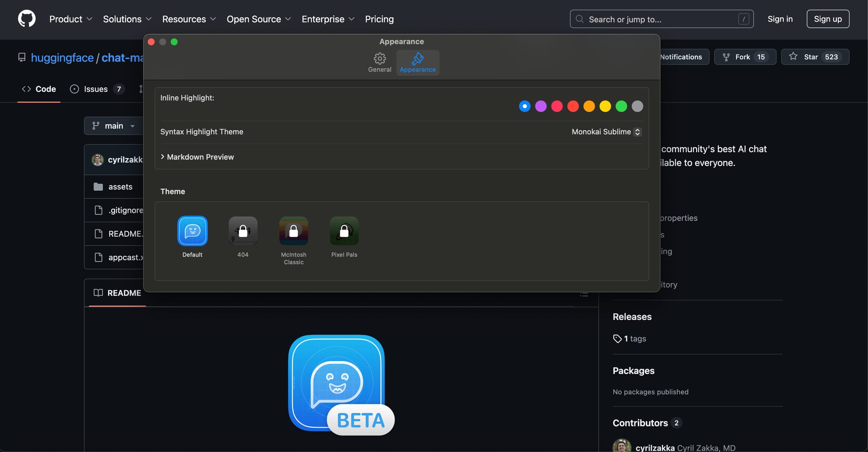Pick the orange inline highlight color

(589, 106)
